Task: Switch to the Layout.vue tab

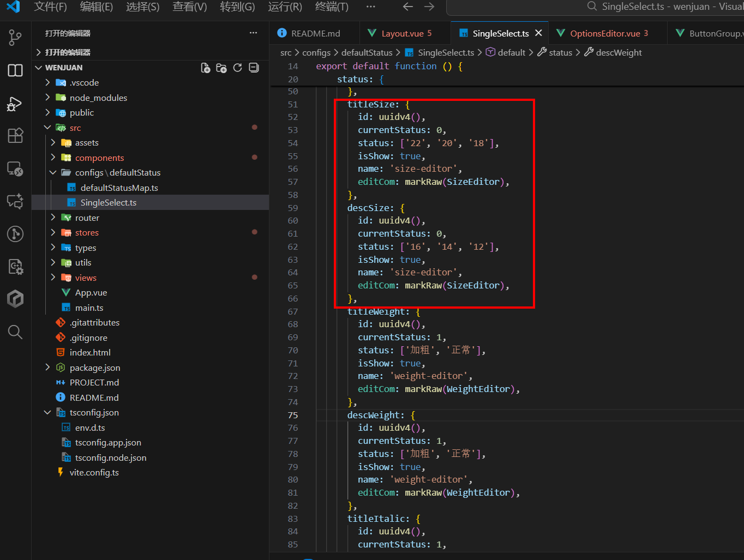Action: point(405,33)
